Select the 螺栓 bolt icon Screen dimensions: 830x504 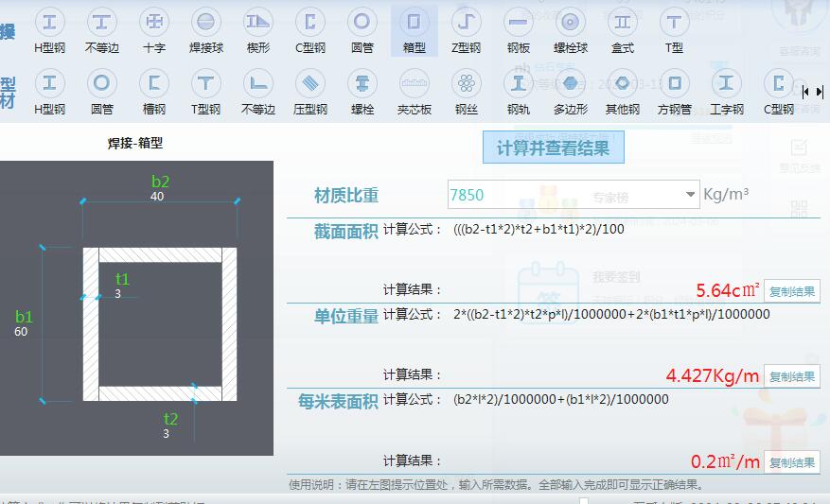pos(362,92)
